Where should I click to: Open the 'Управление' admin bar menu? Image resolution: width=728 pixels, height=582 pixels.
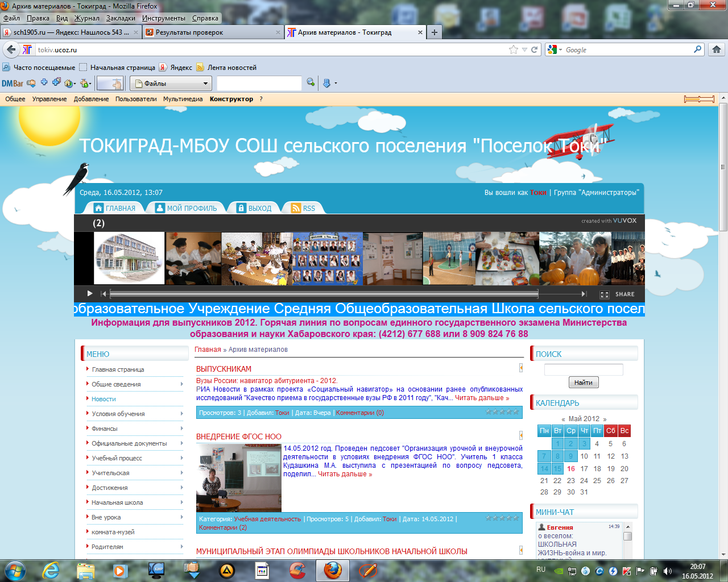pos(49,99)
